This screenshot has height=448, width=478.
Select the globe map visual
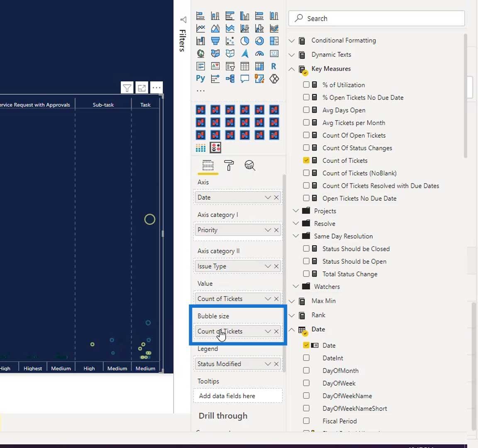pyautogui.click(x=200, y=54)
